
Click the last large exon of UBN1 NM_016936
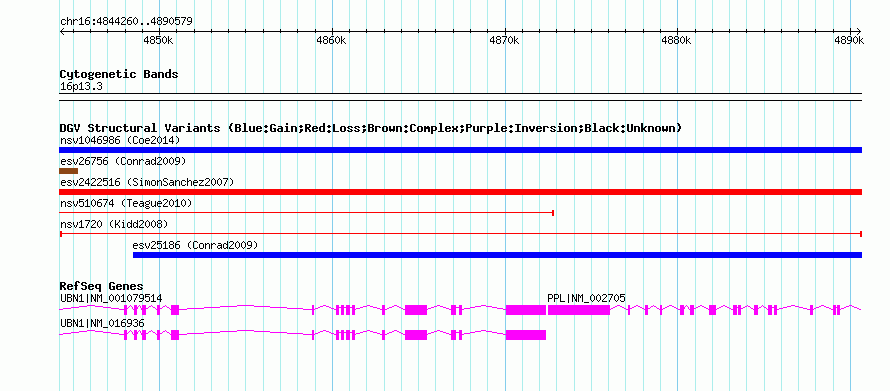click(526, 335)
